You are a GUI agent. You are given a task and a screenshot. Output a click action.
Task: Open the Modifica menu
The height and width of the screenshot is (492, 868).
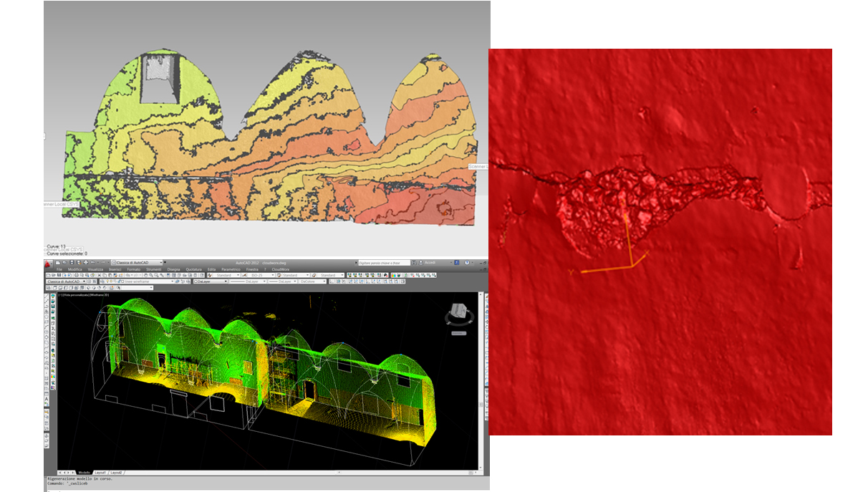click(x=75, y=269)
